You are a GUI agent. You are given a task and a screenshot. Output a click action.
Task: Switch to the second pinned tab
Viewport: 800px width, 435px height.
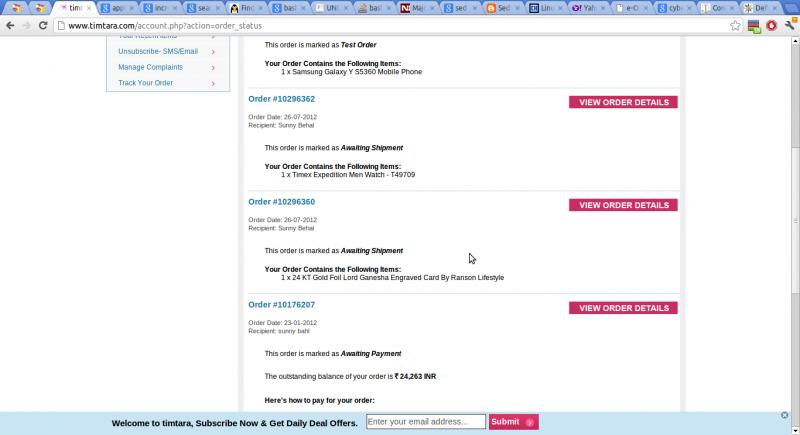(39, 8)
